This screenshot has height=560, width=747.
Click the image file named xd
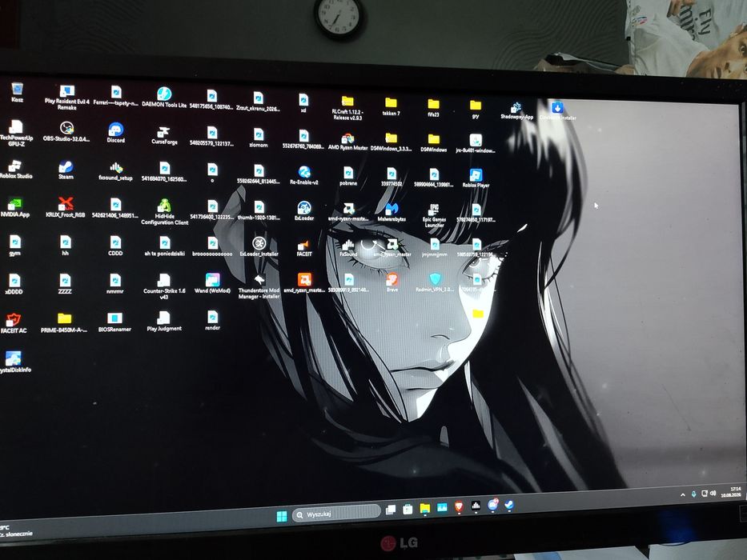coord(303,103)
